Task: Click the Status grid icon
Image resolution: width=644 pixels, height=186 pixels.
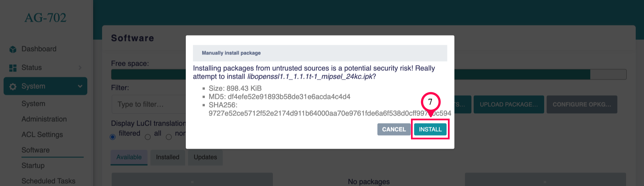Action: click(x=13, y=68)
